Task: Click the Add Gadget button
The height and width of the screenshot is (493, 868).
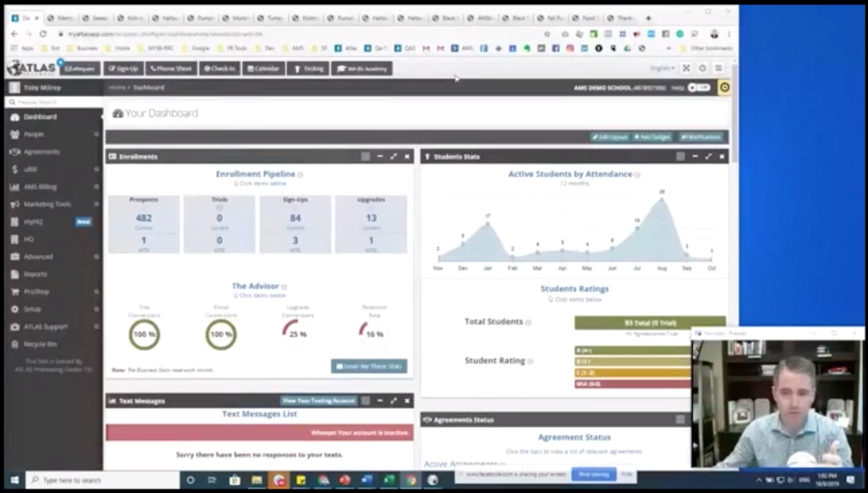Action: pos(652,137)
